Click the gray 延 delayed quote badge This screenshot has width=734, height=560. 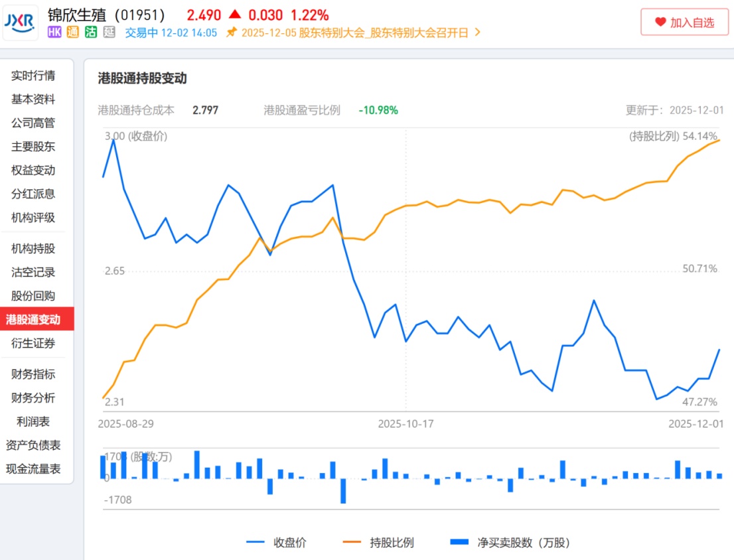click(109, 32)
